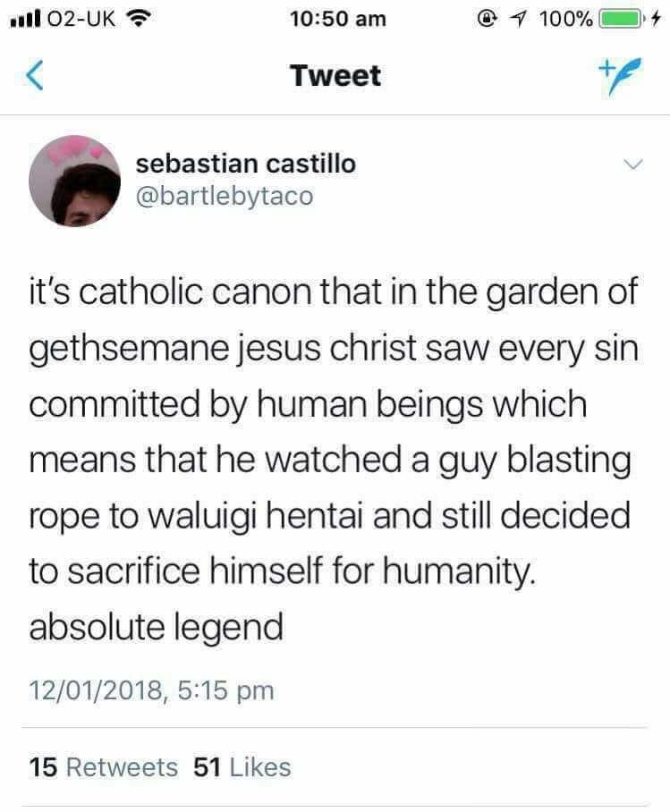Tap the charging bolt icon

pos(655,20)
